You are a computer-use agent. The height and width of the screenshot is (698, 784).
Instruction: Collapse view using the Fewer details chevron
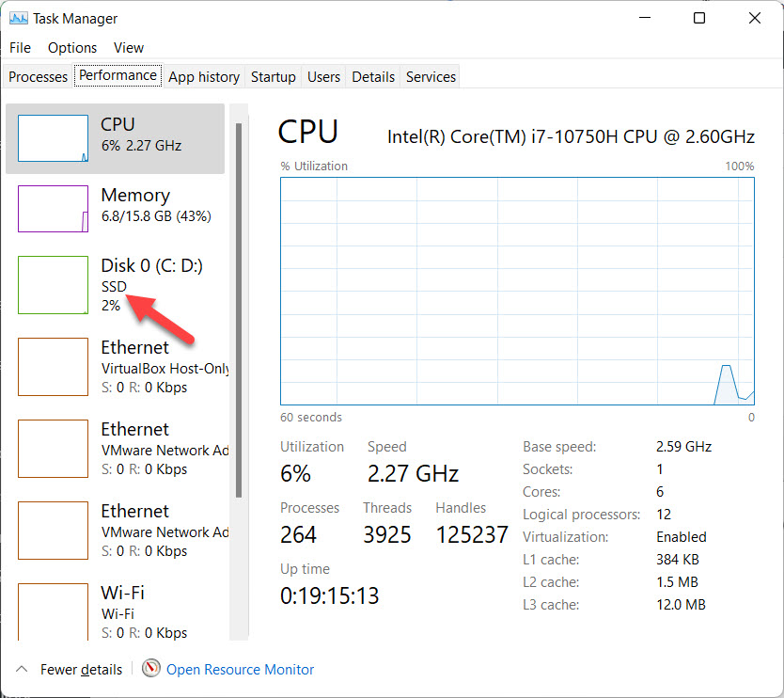21,670
